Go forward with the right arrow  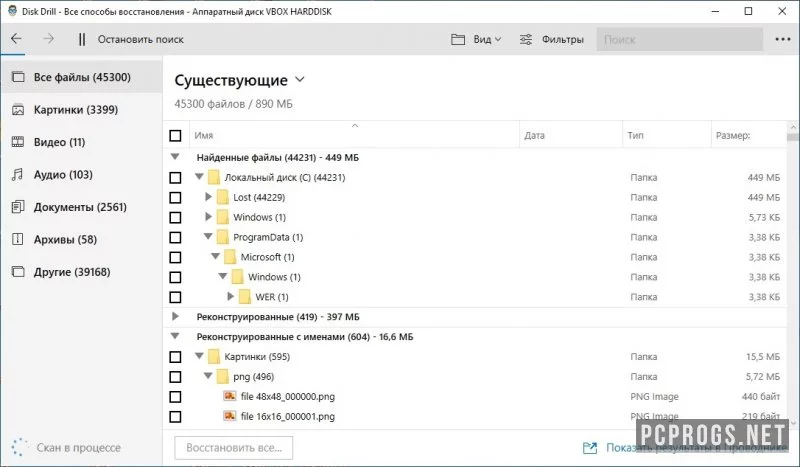[48, 39]
